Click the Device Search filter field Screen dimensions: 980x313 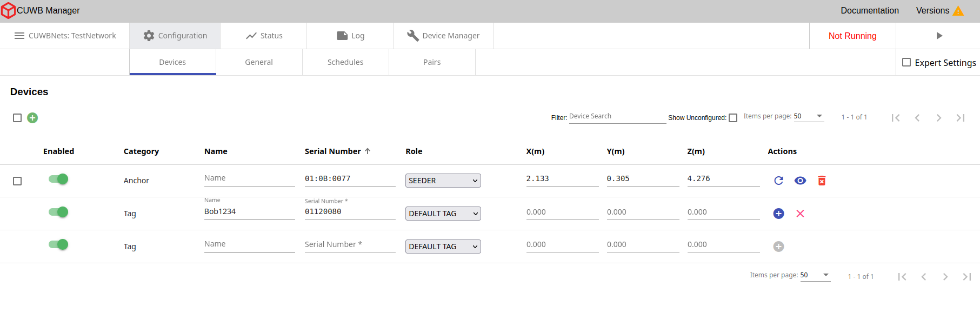(x=617, y=117)
